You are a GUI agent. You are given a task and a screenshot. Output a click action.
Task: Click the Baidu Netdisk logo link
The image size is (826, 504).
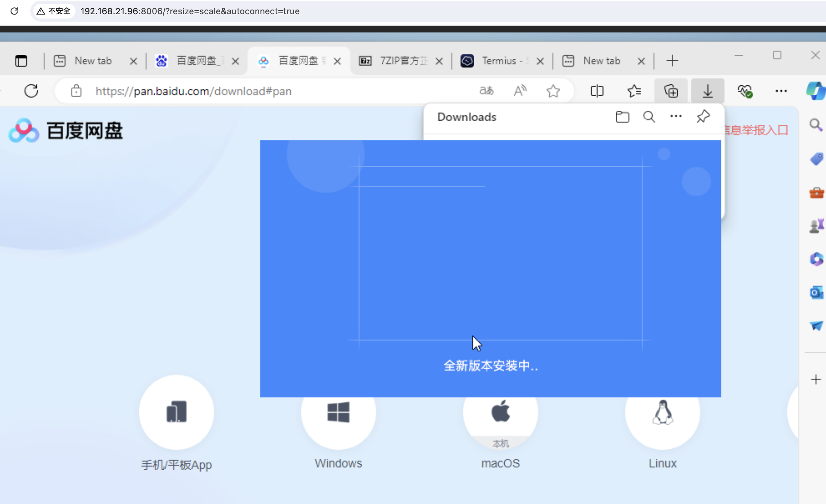(66, 130)
